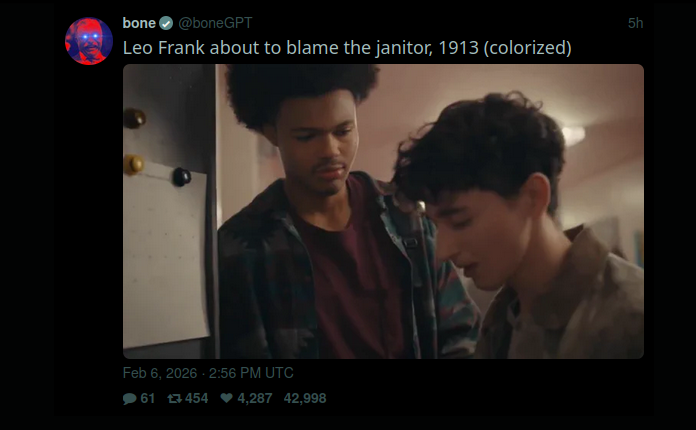Click the white paper pinned in the image
Image resolution: width=696 pixels, height=430 pixels.
click(165, 255)
